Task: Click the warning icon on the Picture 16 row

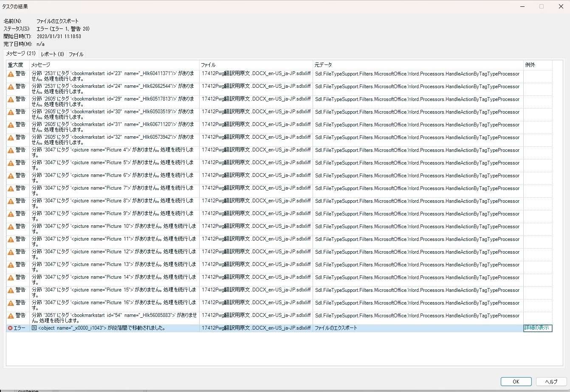Action: tap(10, 302)
